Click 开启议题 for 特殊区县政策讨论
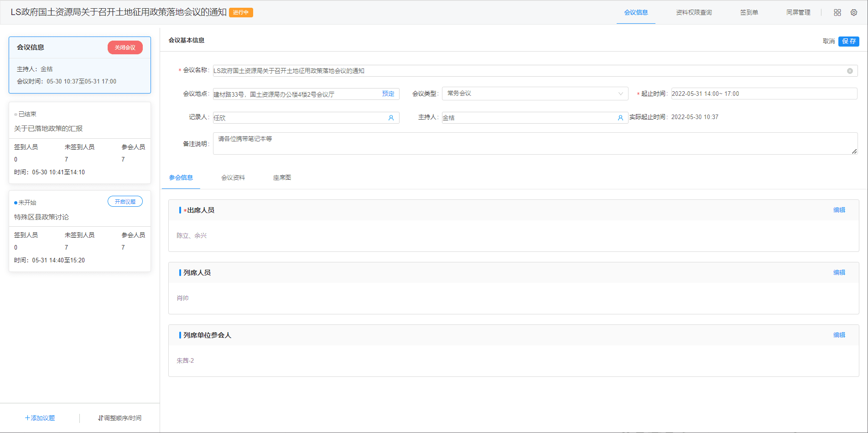Image resolution: width=868 pixels, height=433 pixels. click(125, 202)
